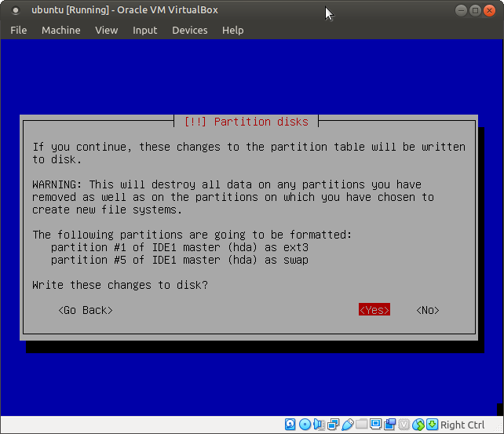Click the CPU virtualization V icon
Screen dimensions: 504x434
[404, 425]
